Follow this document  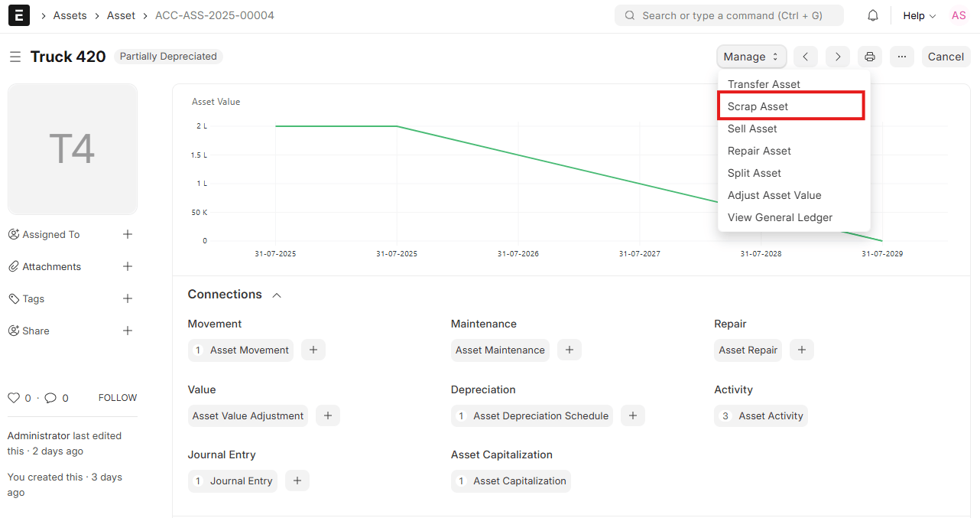118,398
